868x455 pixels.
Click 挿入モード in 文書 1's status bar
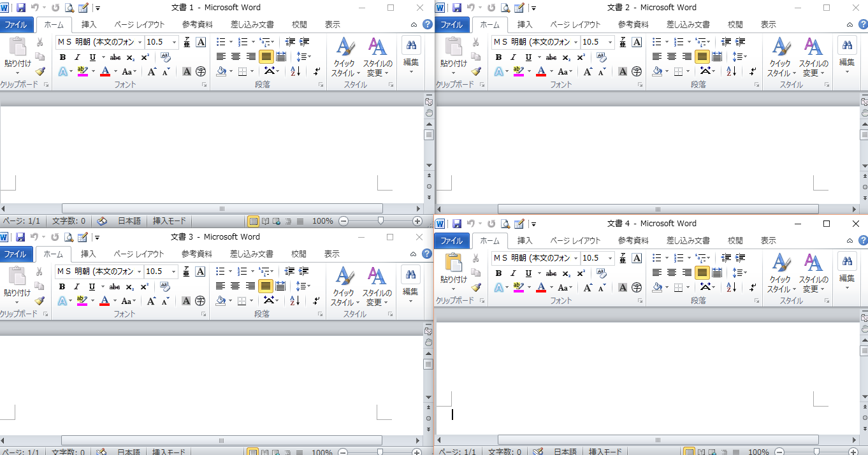coord(170,221)
